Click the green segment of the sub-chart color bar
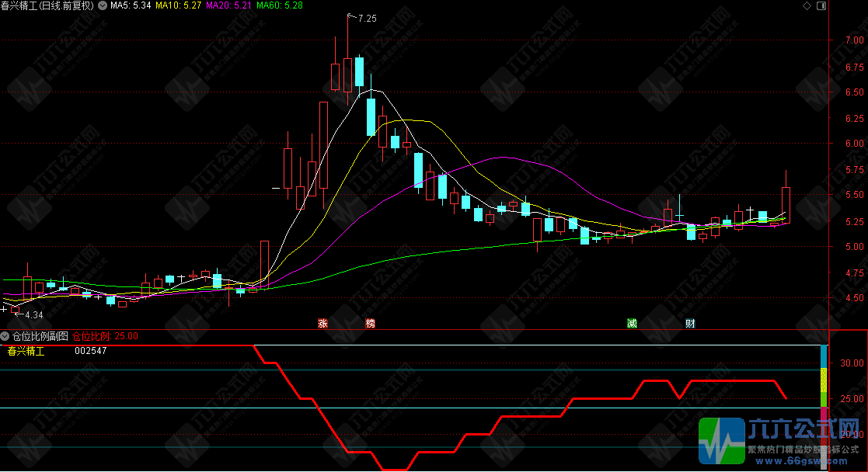The height and width of the screenshot is (472, 868). click(x=824, y=400)
